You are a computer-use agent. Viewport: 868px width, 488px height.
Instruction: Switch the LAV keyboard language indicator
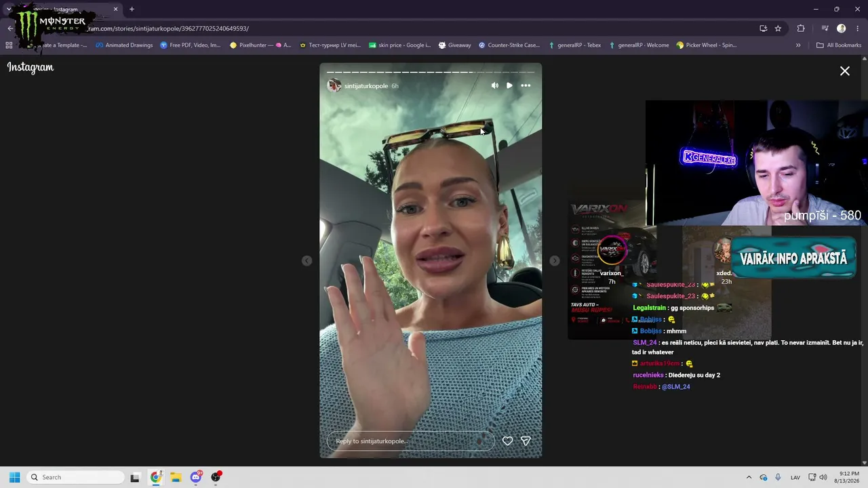[x=795, y=477]
